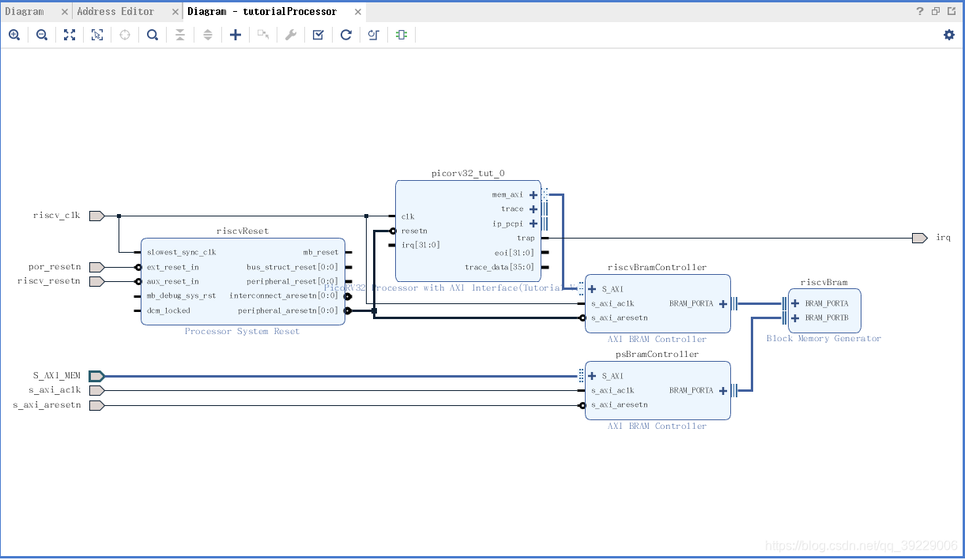Select the dcm_locked pin
The image size is (965, 560).
point(168,310)
